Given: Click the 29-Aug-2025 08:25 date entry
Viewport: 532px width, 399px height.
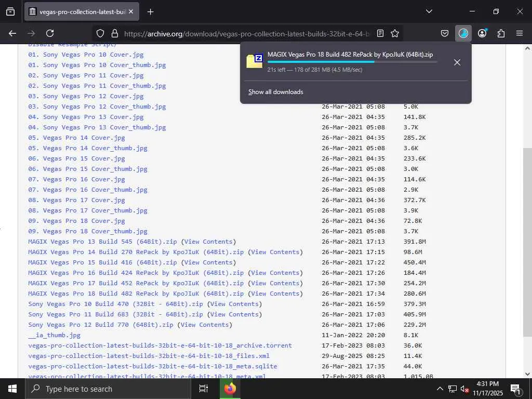Looking at the screenshot, I should click(x=353, y=356).
